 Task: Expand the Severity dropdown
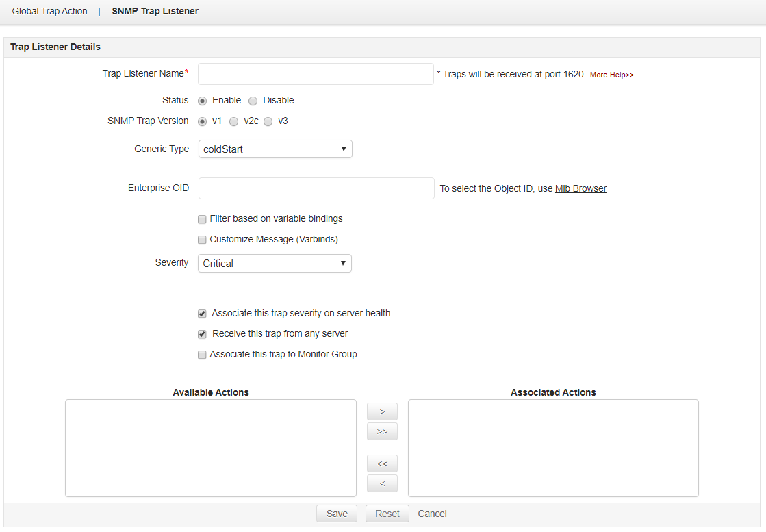pyautogui.click(x=275, y=264)
